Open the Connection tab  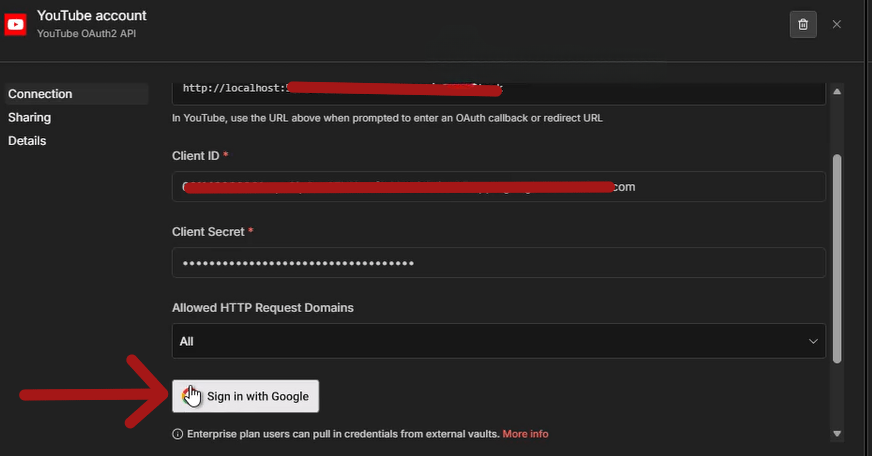77,94
